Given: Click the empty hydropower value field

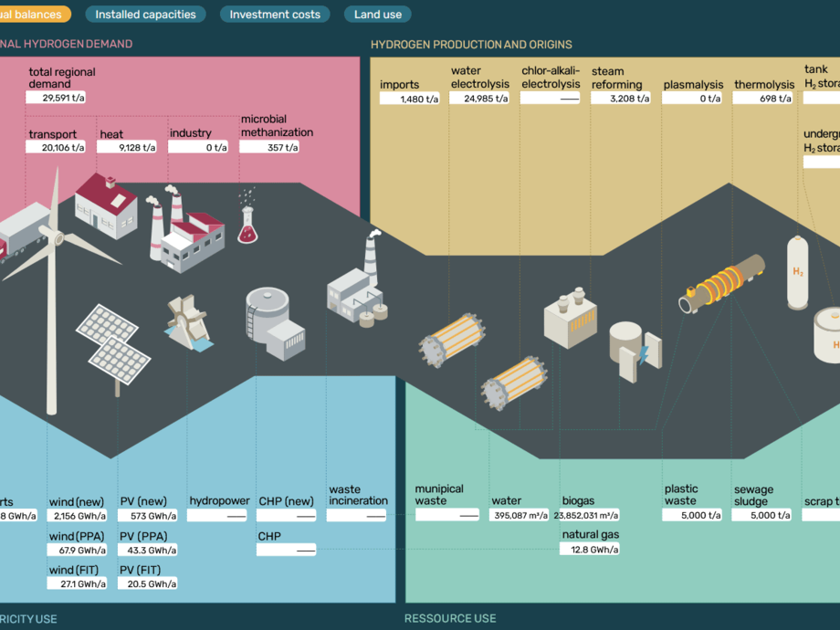Looking at the screenshot, I should 217,516.
